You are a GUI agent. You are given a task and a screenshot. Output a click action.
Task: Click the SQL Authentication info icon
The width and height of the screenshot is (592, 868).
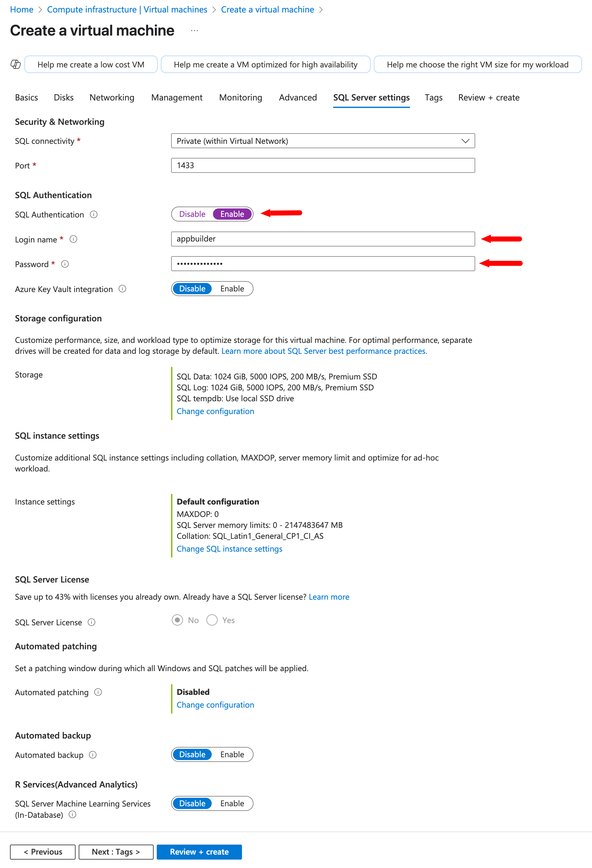click(94, 214)
